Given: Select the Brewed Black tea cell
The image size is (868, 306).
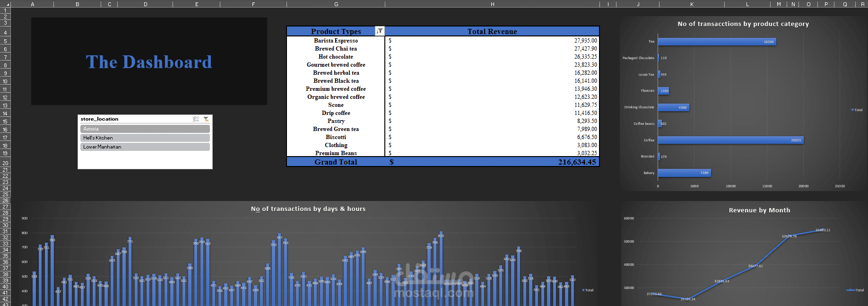Looking at the screenshot, I should 336,81.
